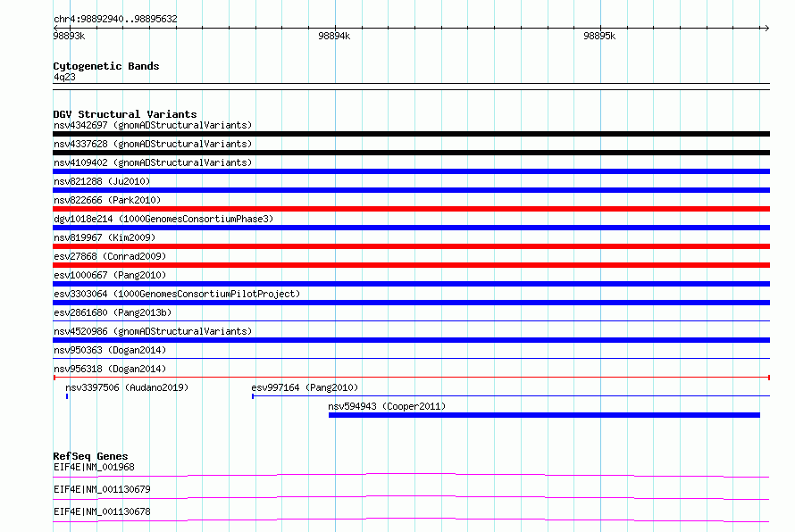Select blue bar under esv3303064
Viewport: 795px width, 532px height.
click(x=411, y=303)
